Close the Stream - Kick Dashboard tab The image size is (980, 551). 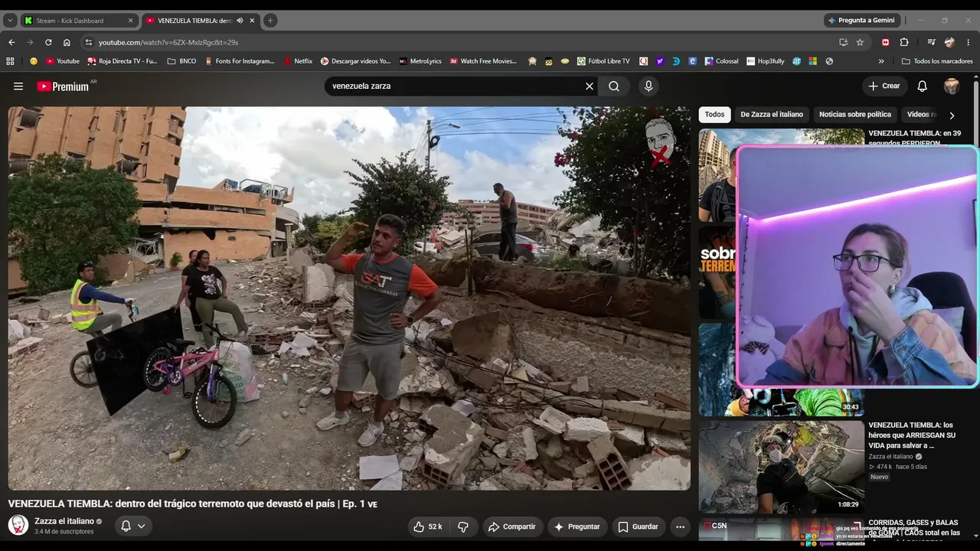131,21
